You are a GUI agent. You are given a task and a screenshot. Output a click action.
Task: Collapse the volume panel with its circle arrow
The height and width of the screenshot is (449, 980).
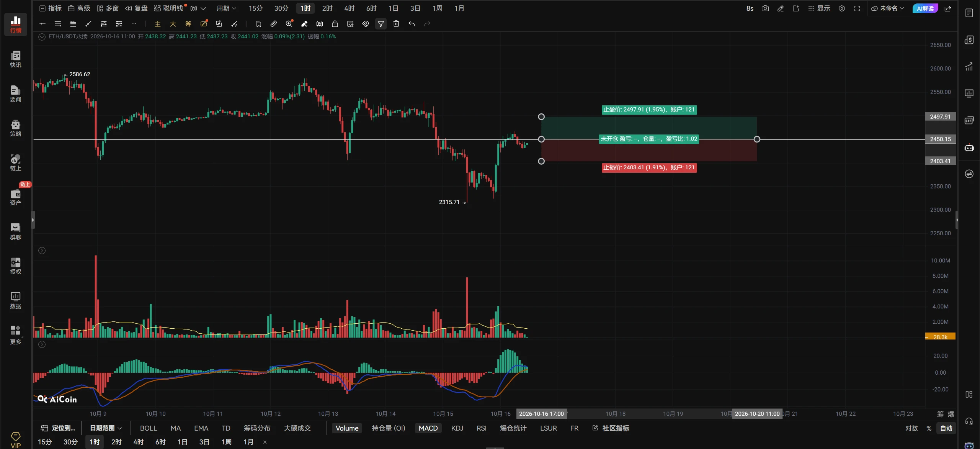tap(42, 251)
